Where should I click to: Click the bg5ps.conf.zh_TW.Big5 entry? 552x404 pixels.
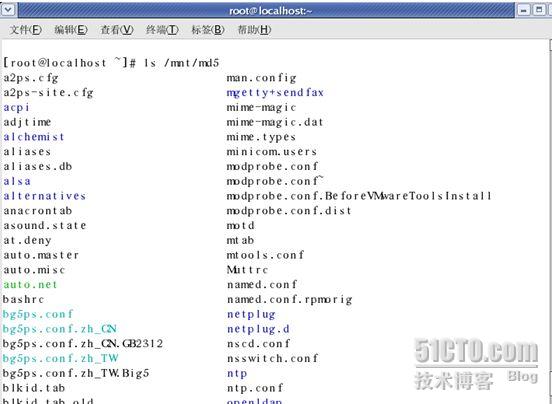tap(76, 373)
